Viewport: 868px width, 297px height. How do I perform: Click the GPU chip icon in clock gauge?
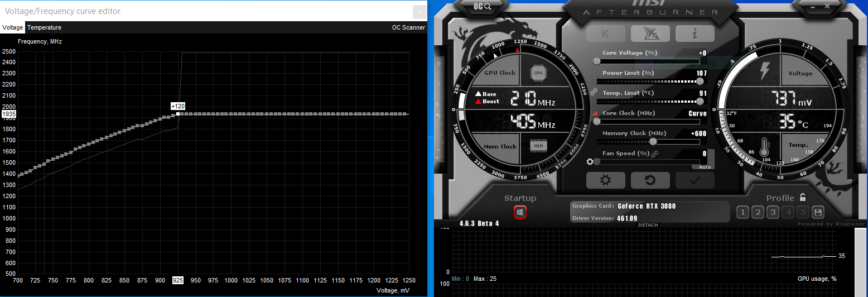coord(538,73)
